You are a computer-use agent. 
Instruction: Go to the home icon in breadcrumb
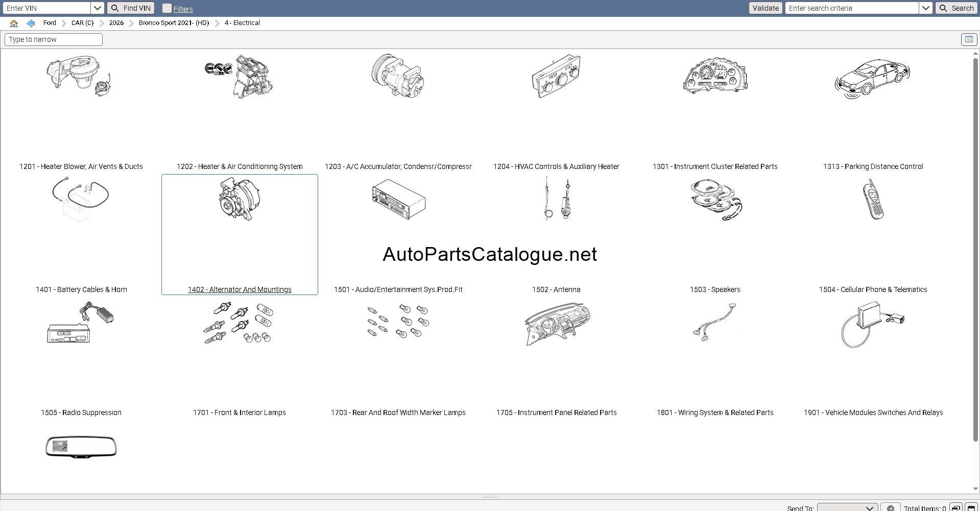tap(14, 23)
